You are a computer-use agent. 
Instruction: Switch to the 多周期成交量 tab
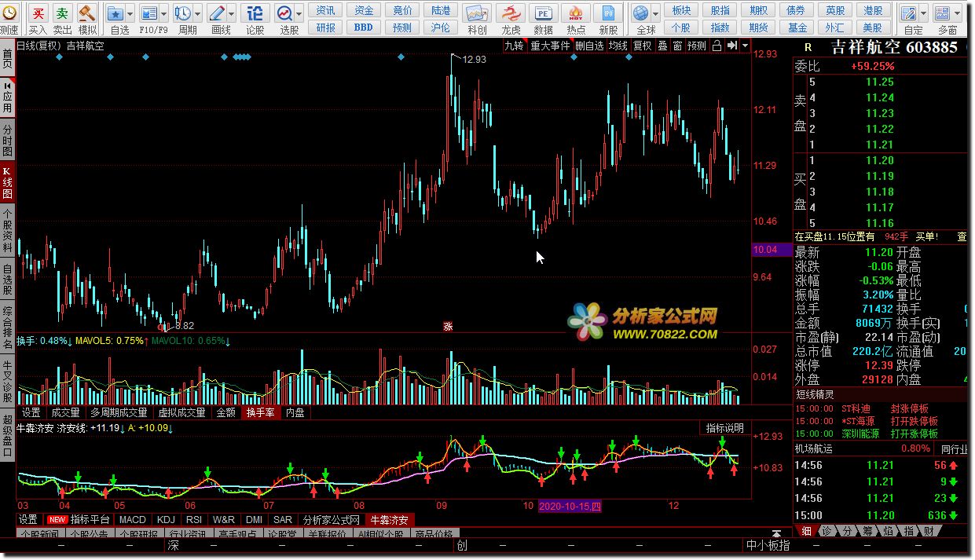tap(119, 412)
